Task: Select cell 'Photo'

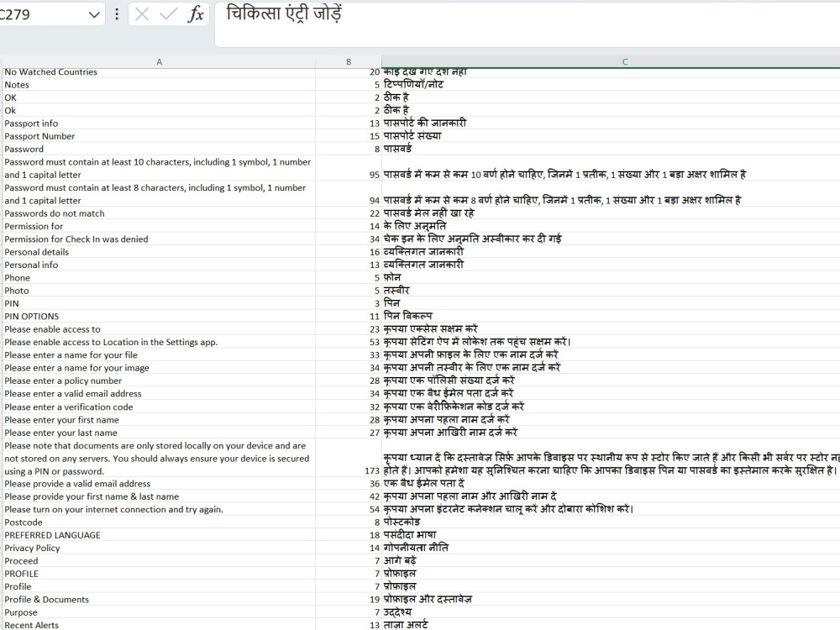Action: [159, 291]
